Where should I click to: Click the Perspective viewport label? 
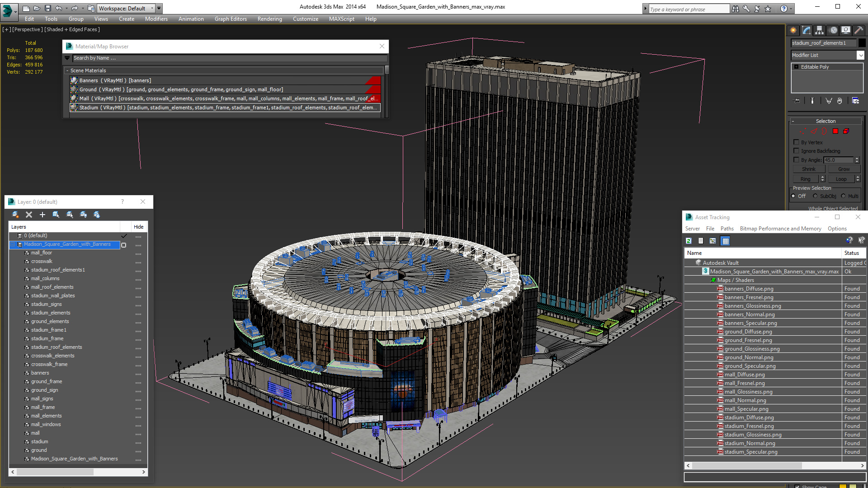click(28, 29)
